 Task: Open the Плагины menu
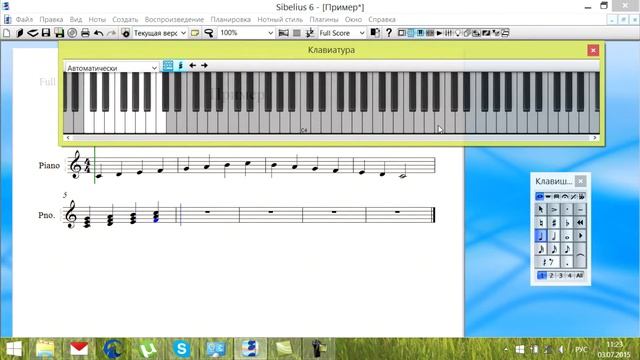tap(324, 19)
